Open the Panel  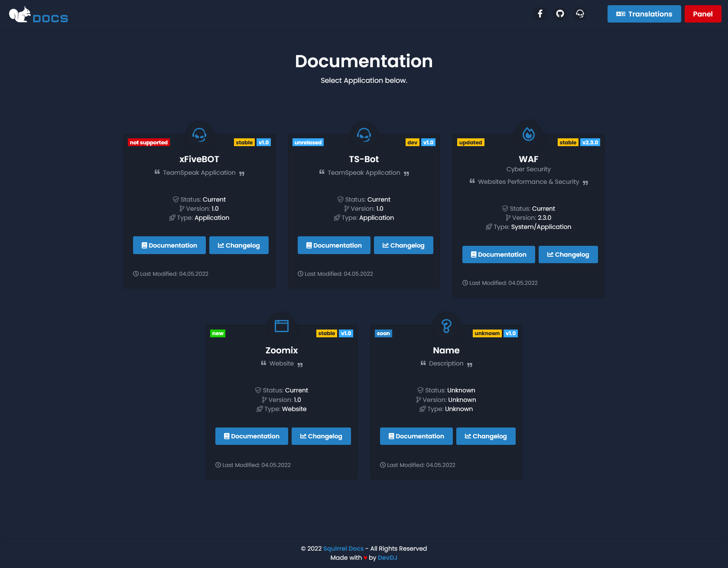[x=703, y=13]
